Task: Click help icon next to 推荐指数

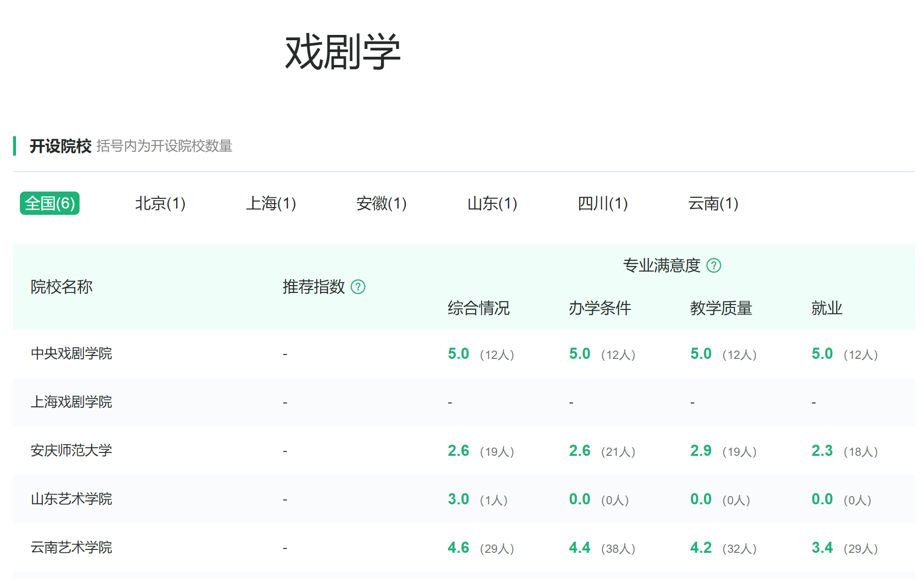Action: [358, 287]
